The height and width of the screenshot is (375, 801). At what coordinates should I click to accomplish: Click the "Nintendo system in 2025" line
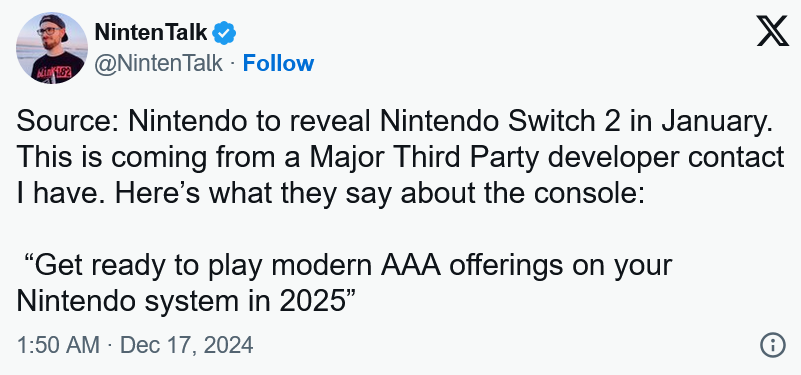(186, 301)
